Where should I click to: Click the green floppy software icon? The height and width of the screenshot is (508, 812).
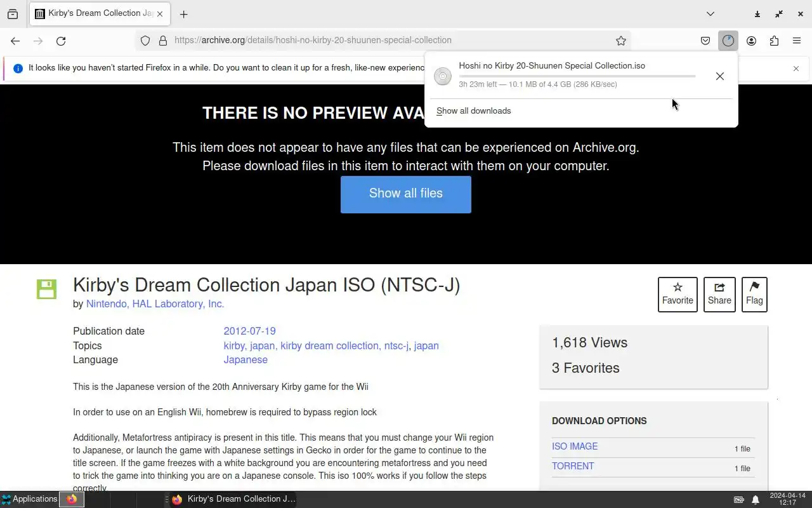pyautogui.click(x=46, y=289)
